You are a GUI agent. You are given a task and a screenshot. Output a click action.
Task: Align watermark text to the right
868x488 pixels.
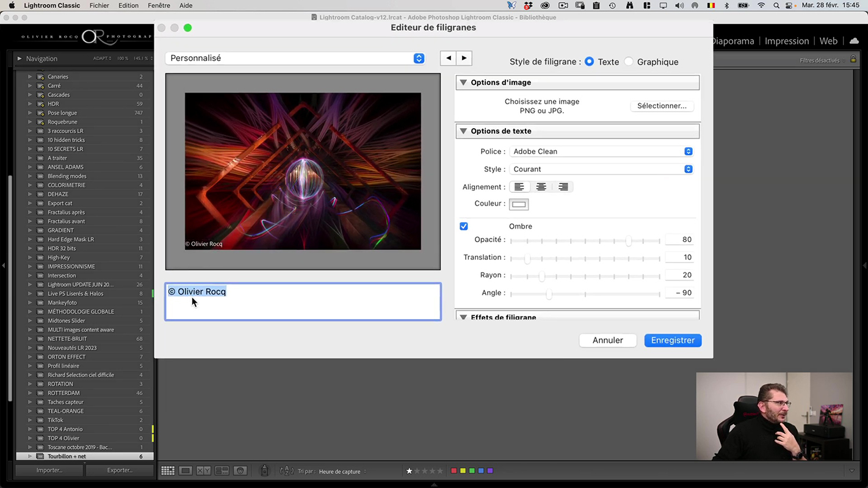[563, 187]
